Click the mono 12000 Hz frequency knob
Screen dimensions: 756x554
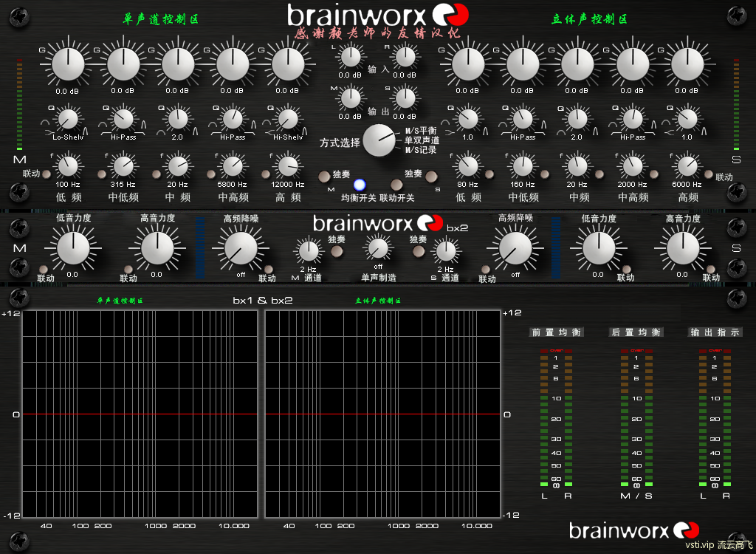[288, 166]
